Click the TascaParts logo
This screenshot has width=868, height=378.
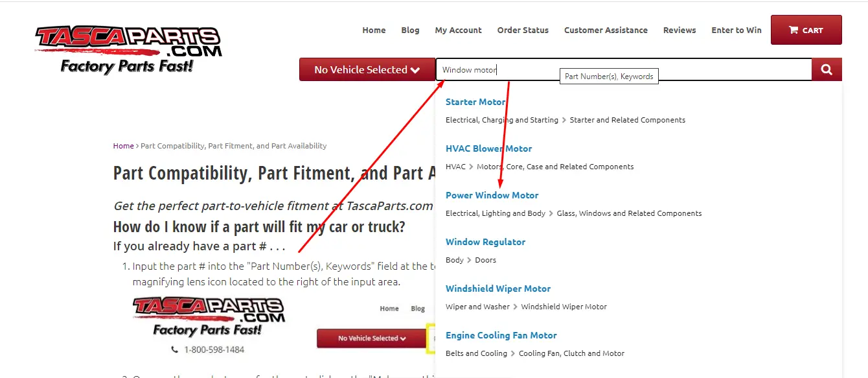pos(130,45)
